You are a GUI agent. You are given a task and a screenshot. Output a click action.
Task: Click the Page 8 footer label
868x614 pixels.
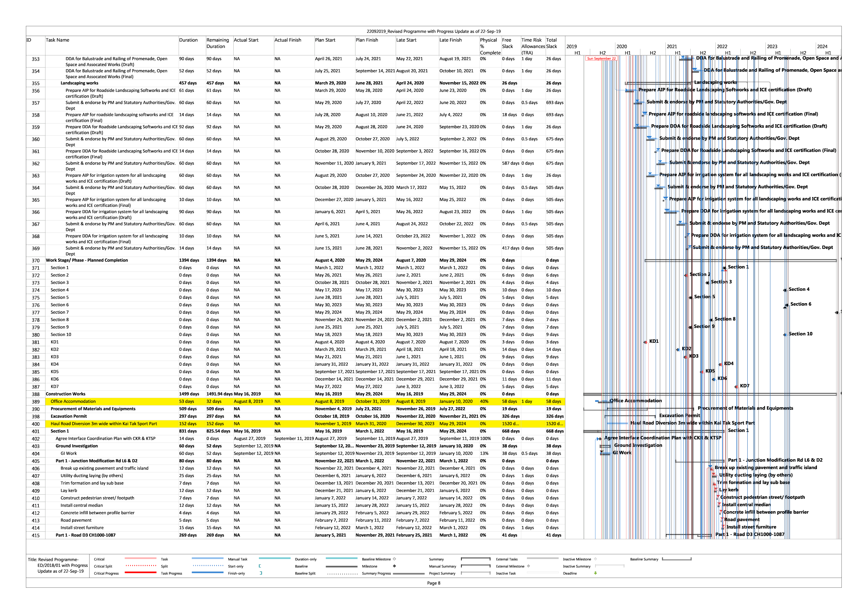click(433, 583)
